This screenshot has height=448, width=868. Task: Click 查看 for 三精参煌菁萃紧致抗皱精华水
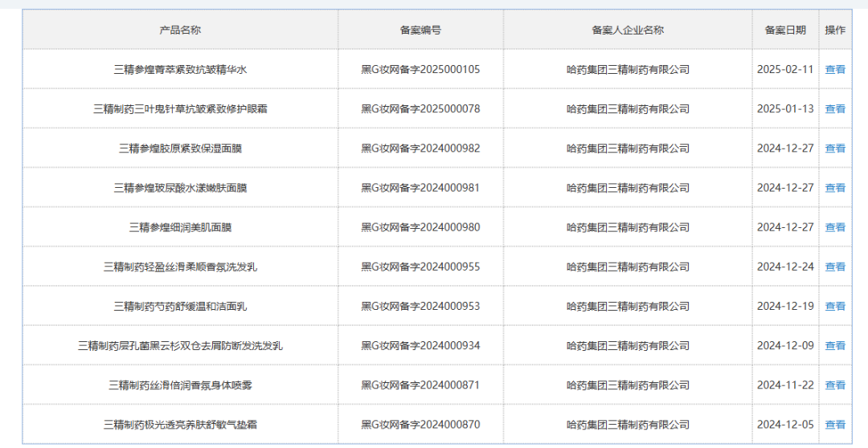click(x=835, y=70)
